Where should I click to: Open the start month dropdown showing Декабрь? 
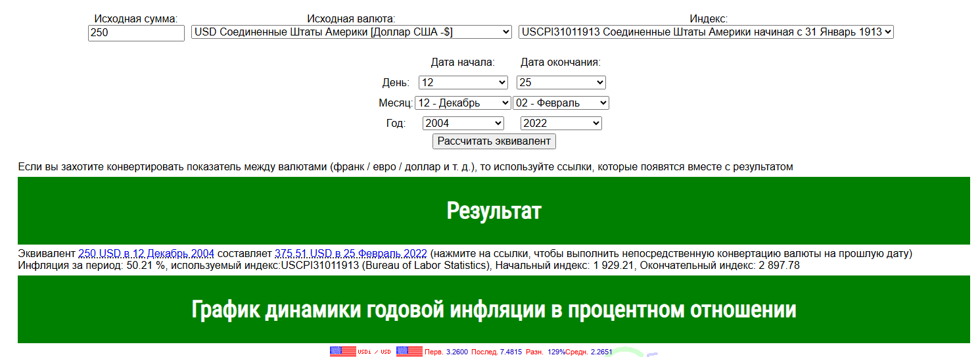463,103
